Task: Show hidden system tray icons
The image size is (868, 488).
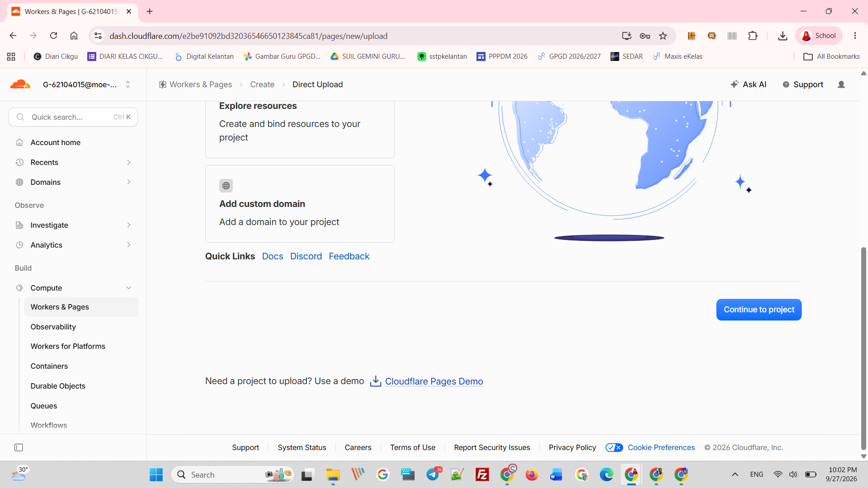Action: (735, 474)
